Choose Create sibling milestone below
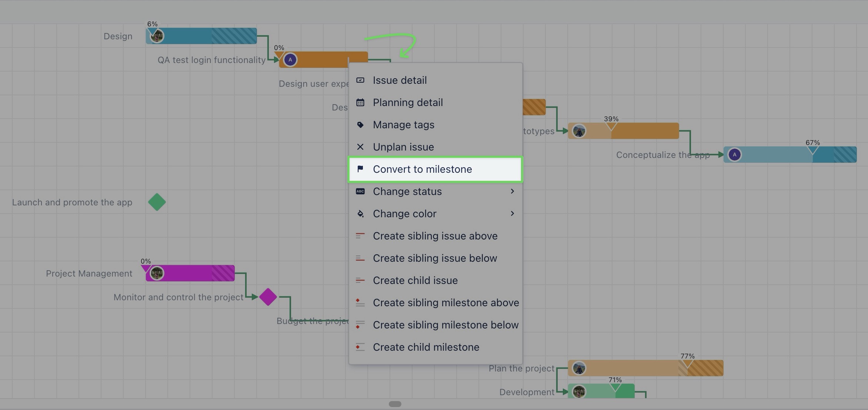868x410 pixels. [445, 325]
